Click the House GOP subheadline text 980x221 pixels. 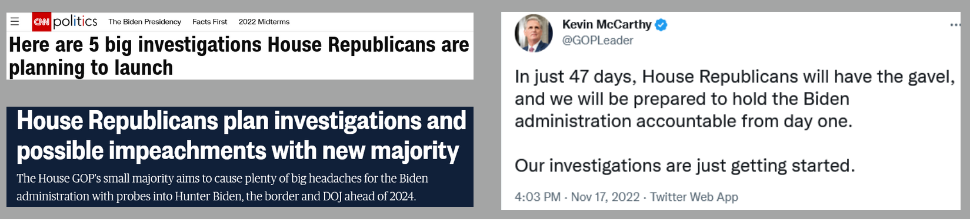click(222, 187)
